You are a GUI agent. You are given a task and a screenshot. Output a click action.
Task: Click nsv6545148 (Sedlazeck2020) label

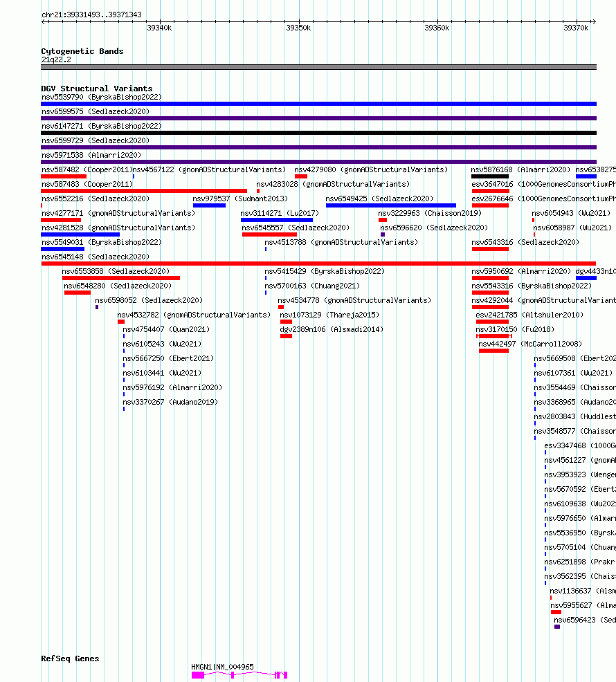click(96, 257)
